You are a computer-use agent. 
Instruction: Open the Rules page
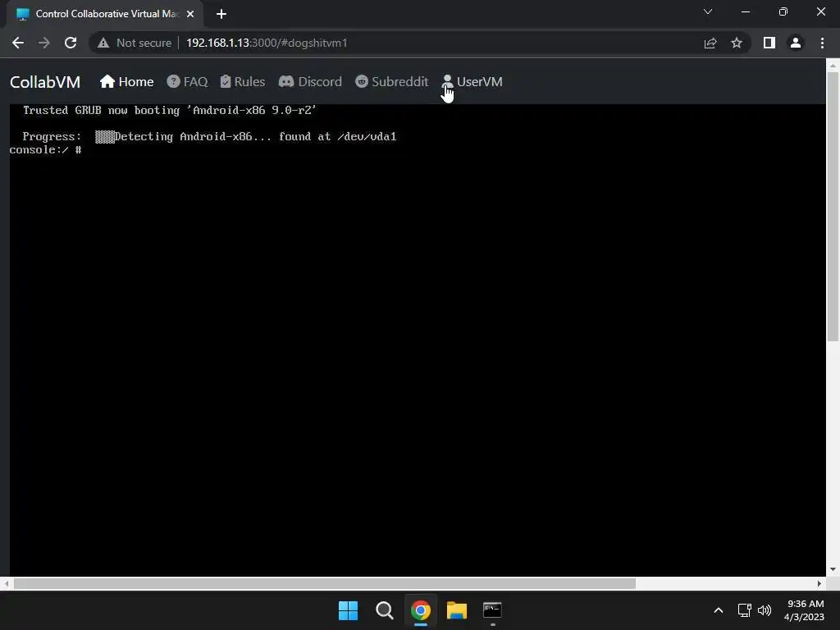243,81
